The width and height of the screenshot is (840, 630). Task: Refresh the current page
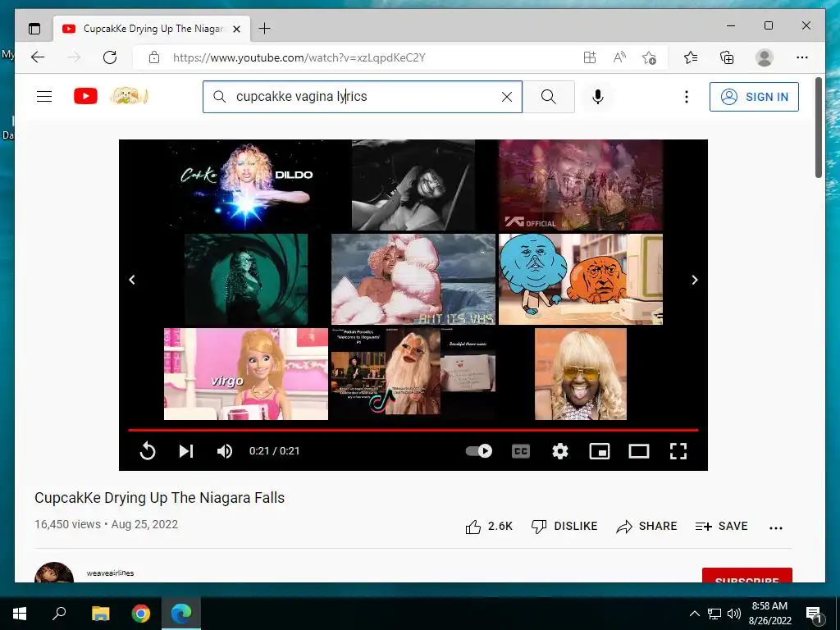pos(110,57)
